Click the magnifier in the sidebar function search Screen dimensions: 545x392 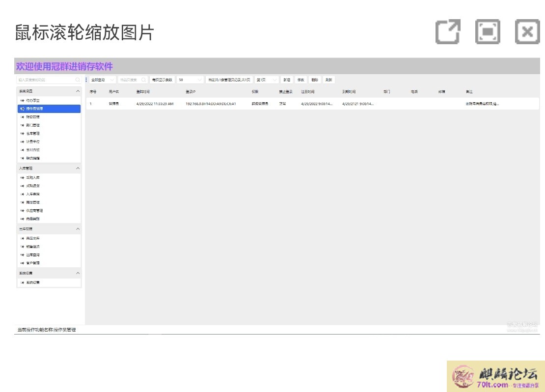coord(78,80)
